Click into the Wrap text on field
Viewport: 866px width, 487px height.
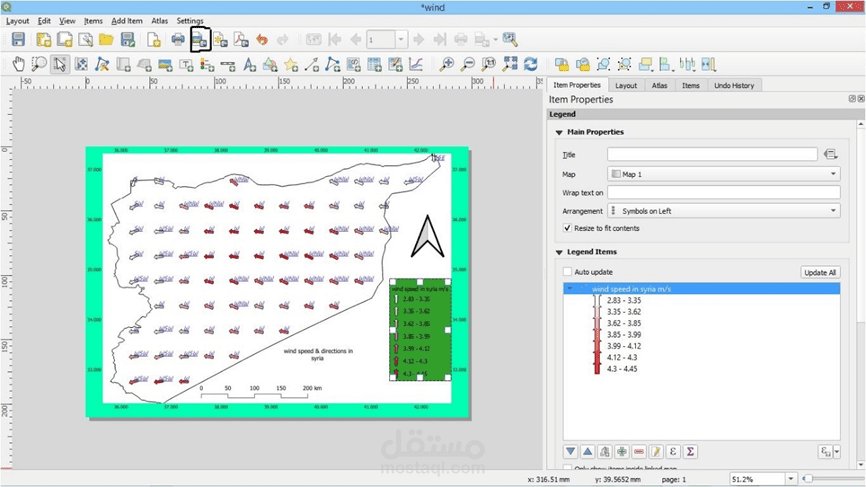[x=724, y=193]
